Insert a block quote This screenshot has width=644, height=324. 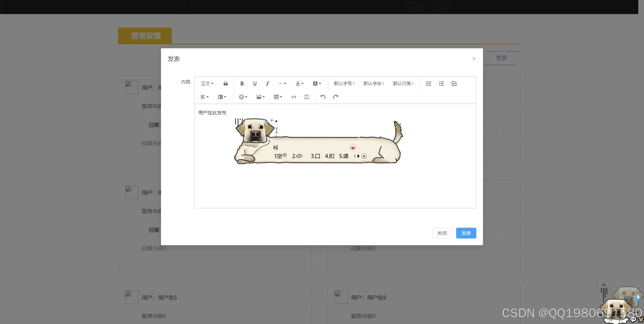(x=226, y=84)
